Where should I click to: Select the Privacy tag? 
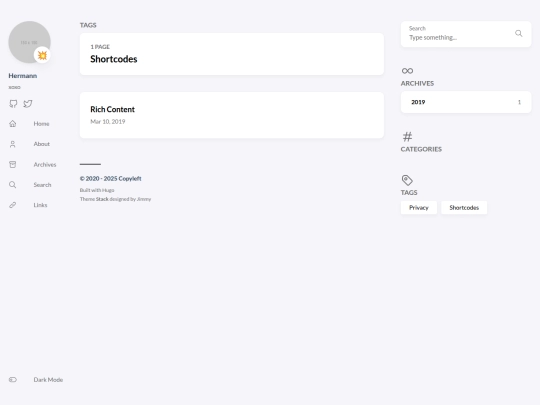click(419, 208)
